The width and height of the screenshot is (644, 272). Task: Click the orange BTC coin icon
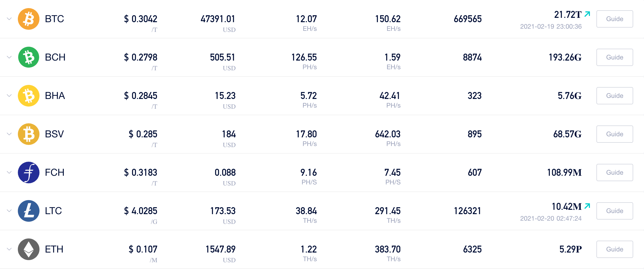[x=29, y=19]
